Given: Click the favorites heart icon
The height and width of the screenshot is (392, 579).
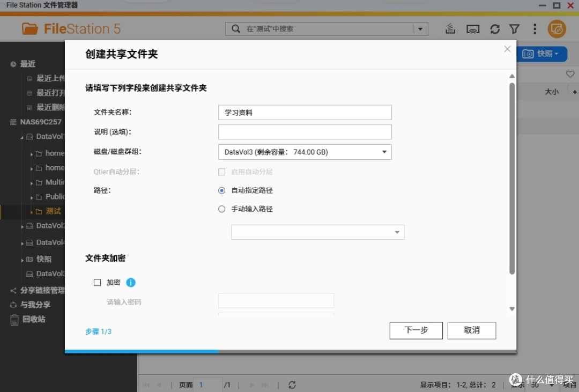Looking at the screenshot, I should click(570, 74).
